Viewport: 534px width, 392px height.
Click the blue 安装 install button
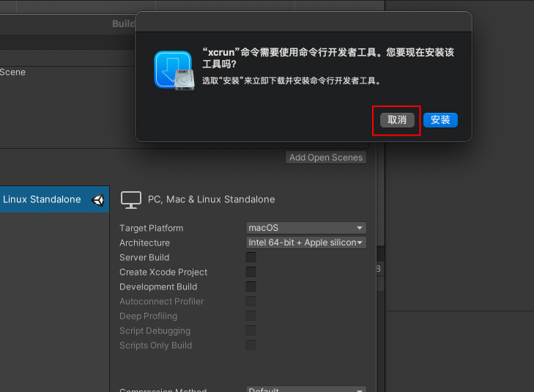pos(440,120)
